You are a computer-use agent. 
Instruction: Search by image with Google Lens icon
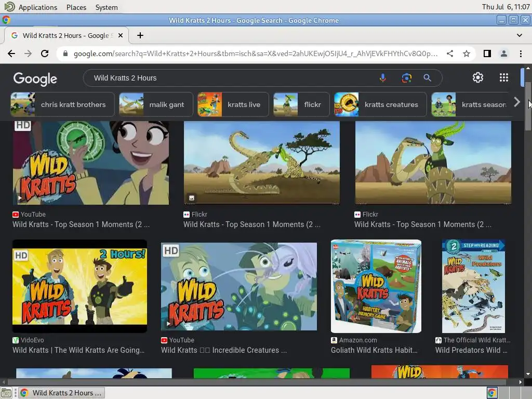coord(406,78)
